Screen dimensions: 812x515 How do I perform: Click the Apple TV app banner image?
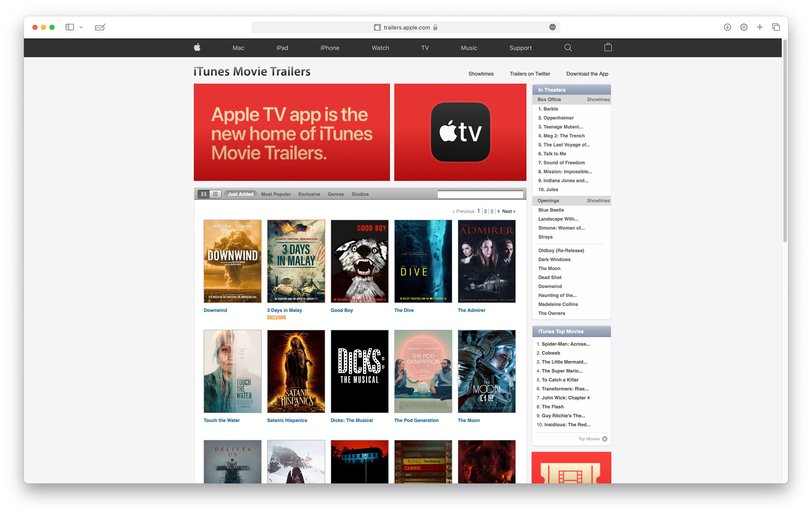point(292,132)
